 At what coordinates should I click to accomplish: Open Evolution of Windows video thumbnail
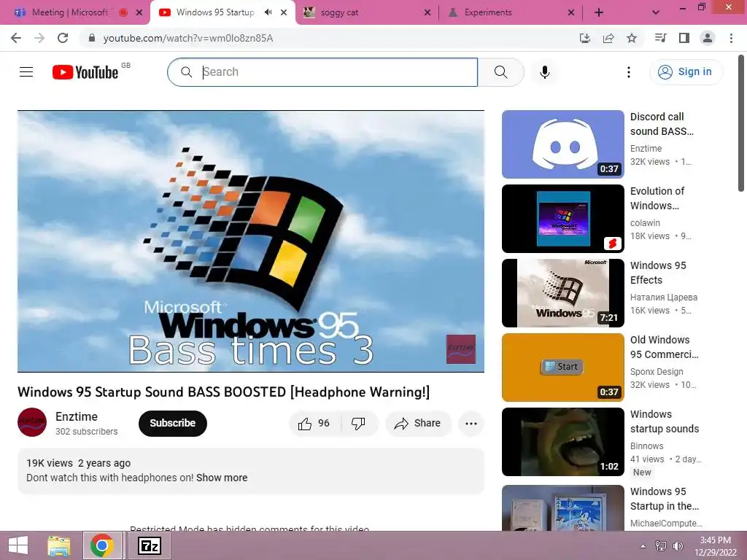[x=562, y=219]
